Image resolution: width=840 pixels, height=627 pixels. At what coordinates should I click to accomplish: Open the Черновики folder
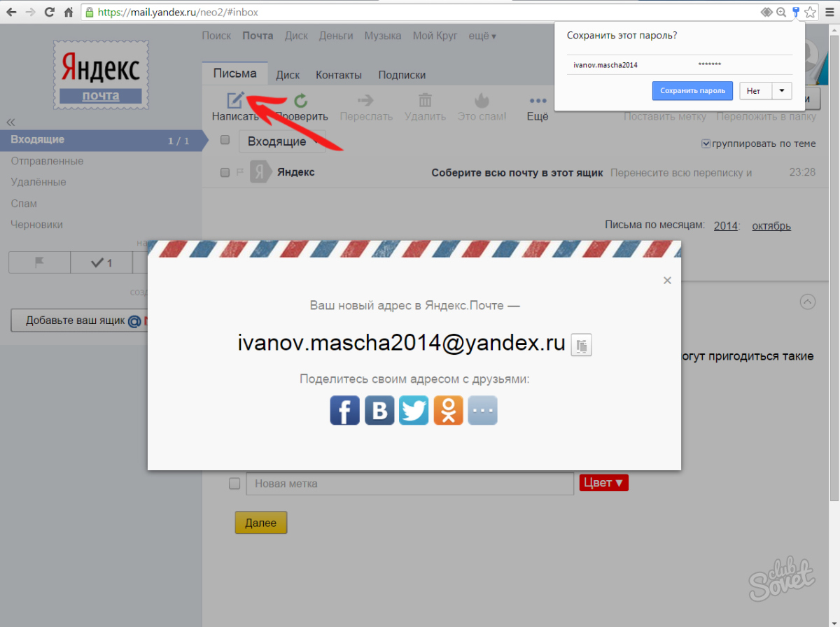[x=36, y=225]
